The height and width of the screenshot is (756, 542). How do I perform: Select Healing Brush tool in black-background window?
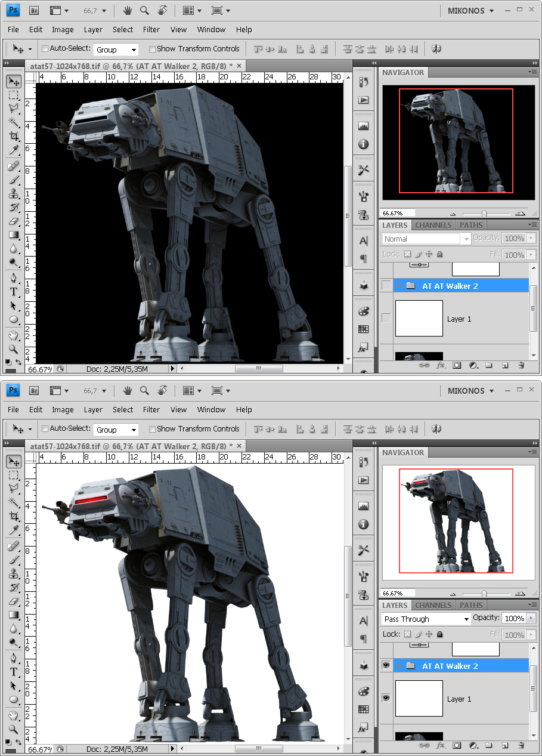14,166
